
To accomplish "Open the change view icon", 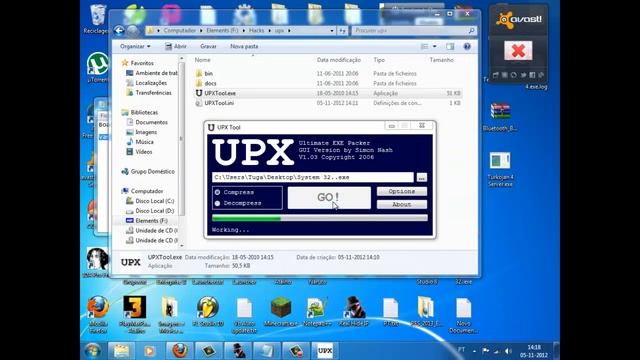I will (x=424, y=47).
